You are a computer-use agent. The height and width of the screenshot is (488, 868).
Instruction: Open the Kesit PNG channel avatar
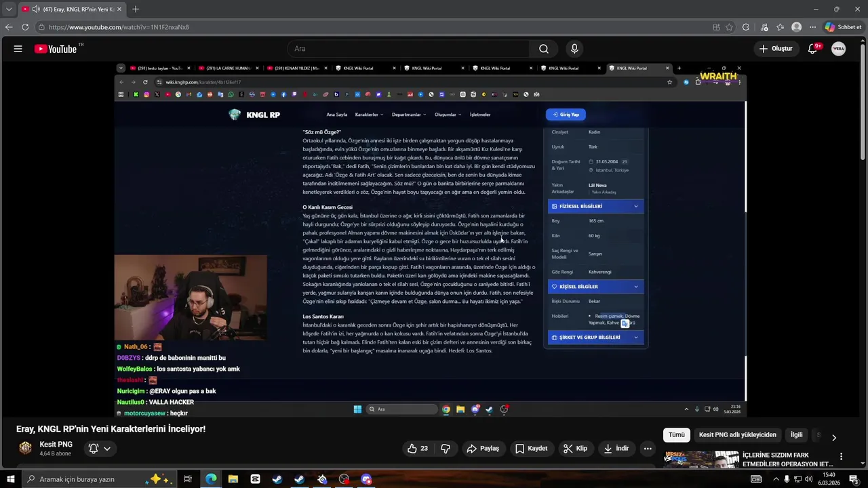click(26, 448)
